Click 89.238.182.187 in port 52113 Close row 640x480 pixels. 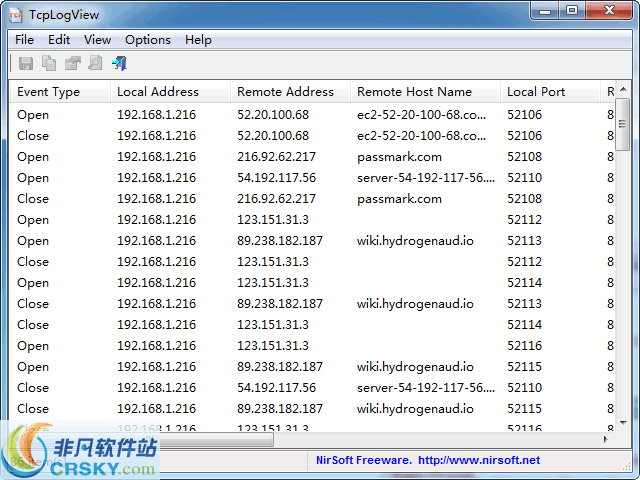(x=280, y=304)
